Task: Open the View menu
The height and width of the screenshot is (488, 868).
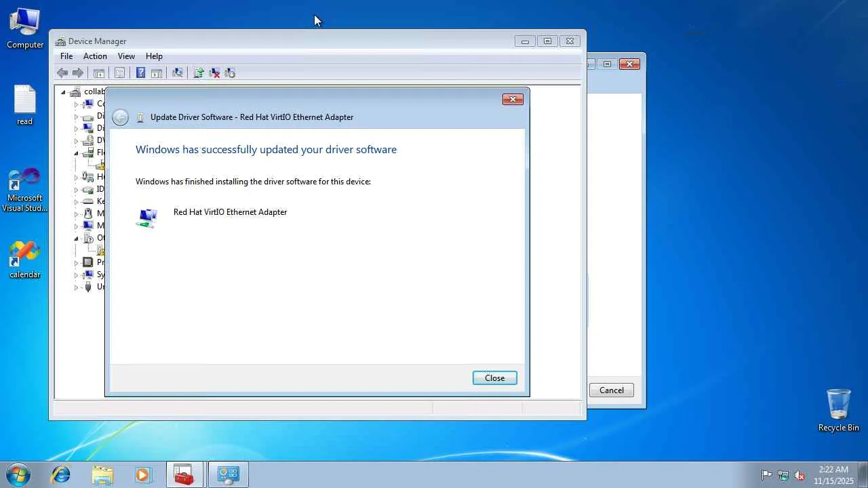Action: coord(126,56)
